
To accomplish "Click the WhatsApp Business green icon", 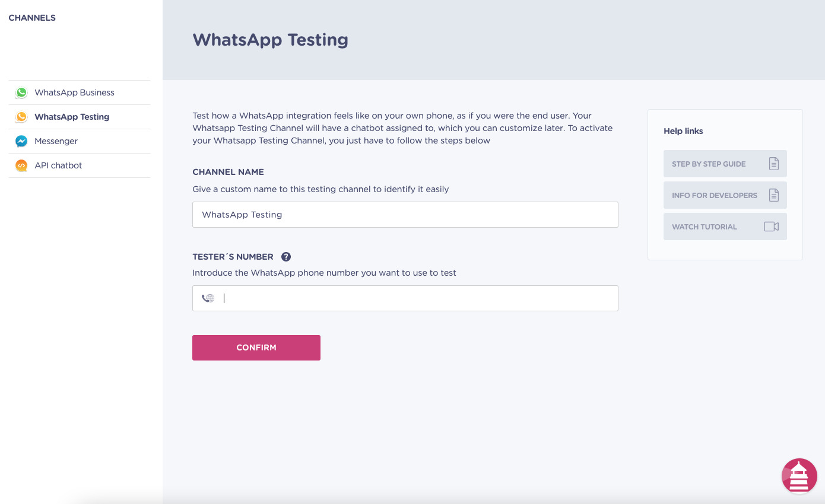I will pyautogui.click(x=21, y=92).
